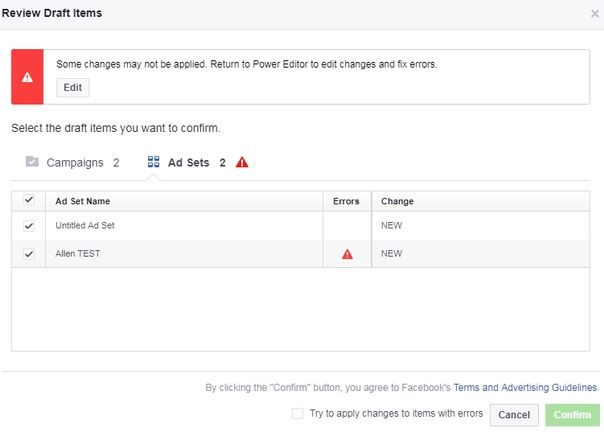Click NEW in the Allen TEST row
This screenshot has height=432, width=604.
coord(391,254)
